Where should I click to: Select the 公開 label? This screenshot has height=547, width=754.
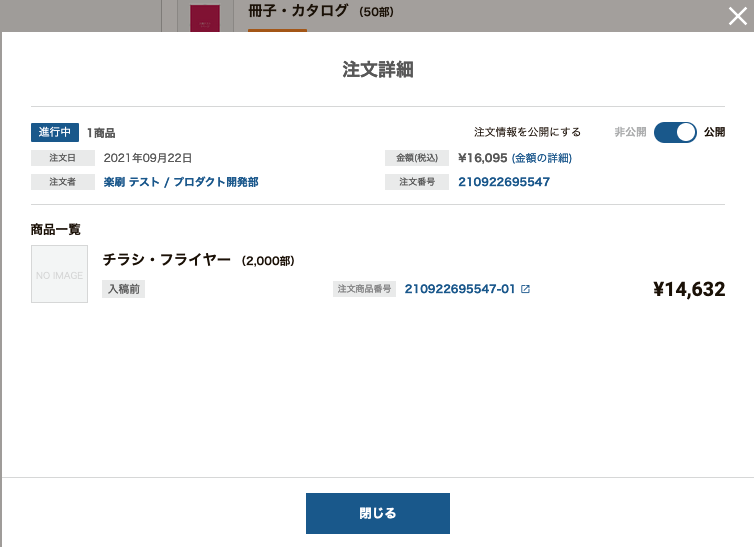point(715,132)
